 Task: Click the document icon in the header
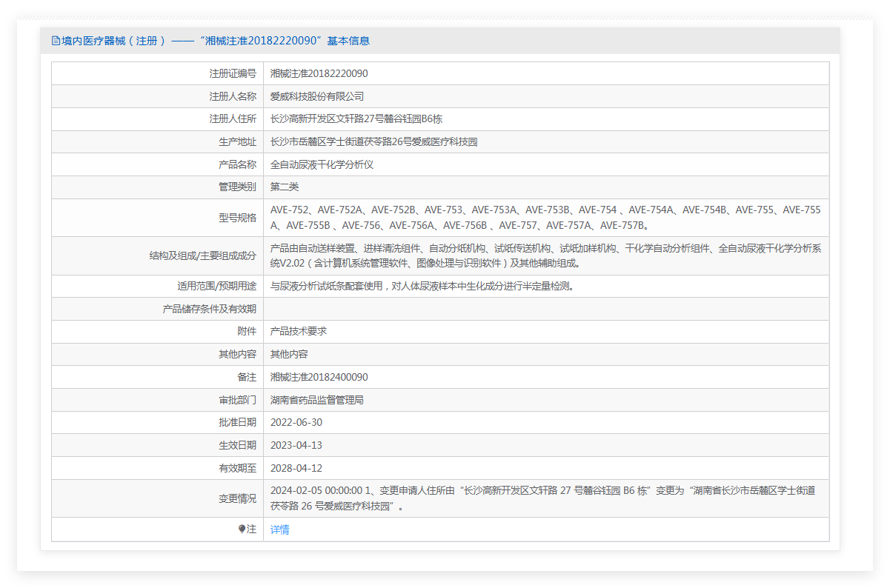point(56,41)
